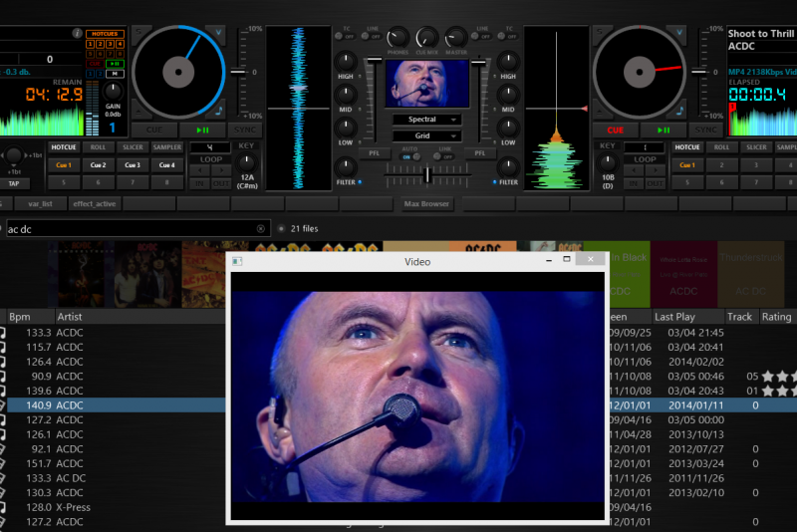
Task: Toggle the right LINE switch
Action: click(x=480, y=36)
